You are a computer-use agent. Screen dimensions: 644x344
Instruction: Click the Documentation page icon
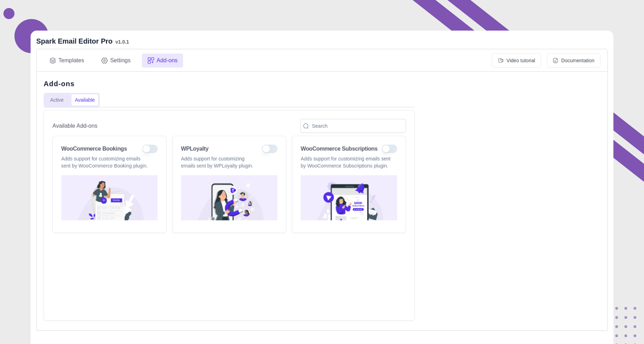coord(556,60)
